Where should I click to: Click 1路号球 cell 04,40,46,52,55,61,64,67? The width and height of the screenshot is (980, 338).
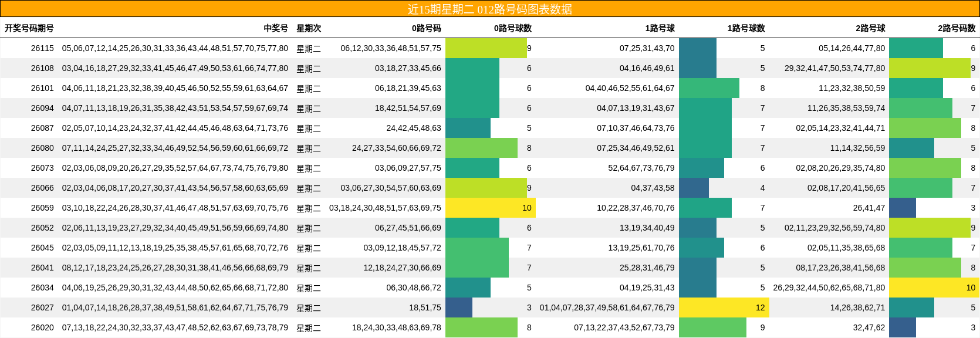pos(630,88)
